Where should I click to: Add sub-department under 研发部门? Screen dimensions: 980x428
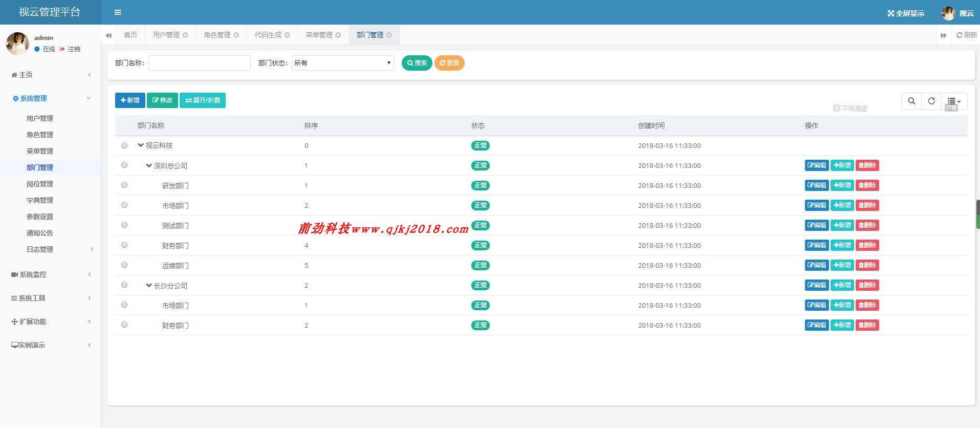(842, 185)
